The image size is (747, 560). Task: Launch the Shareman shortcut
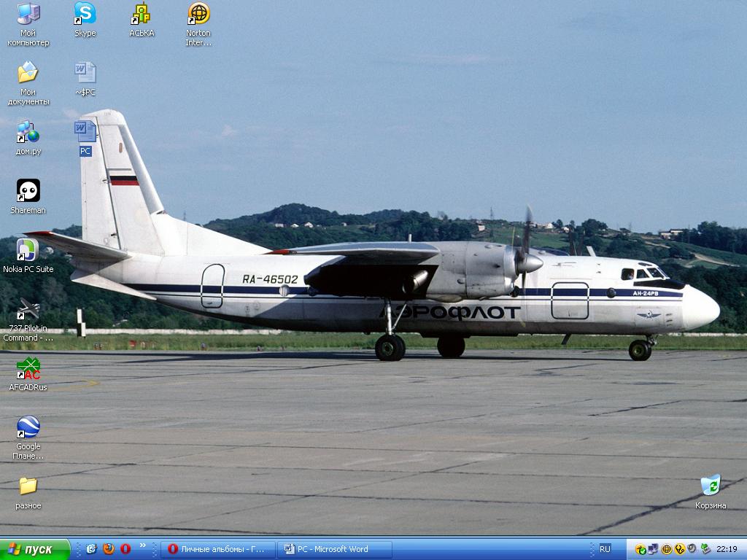[28, 197]
